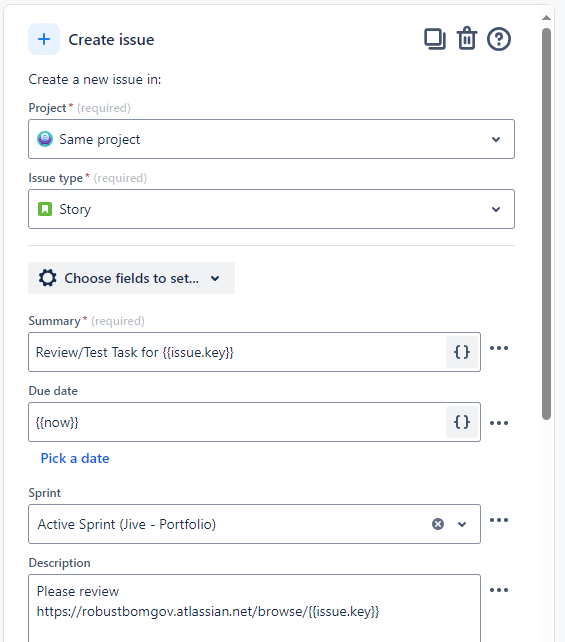Click the plus Create issue icon
Screen dimensions: 565x642
(x=44, y=39)
